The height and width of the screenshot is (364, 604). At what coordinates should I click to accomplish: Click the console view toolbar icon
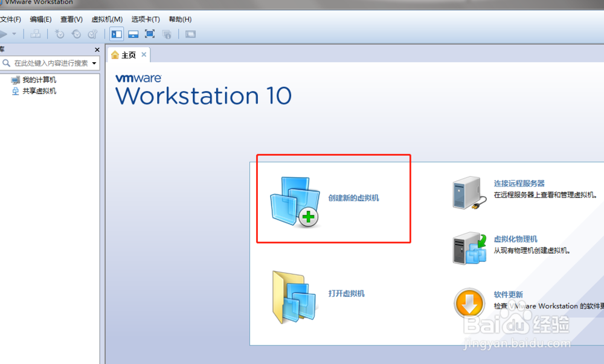click(190, 34)
